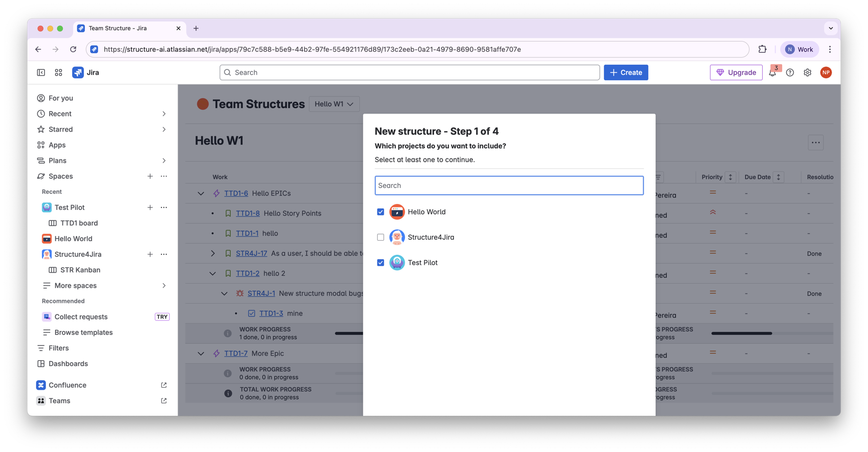Click the plus icon next to Spaces
Image resolution: width=868 pixels, height=452 pixels.
coord(150,176)
